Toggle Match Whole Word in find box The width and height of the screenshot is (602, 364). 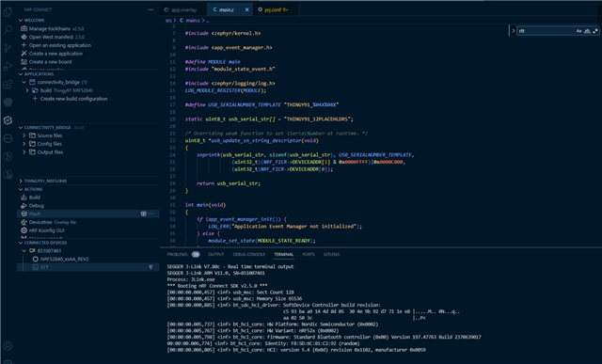click(587, 31)
